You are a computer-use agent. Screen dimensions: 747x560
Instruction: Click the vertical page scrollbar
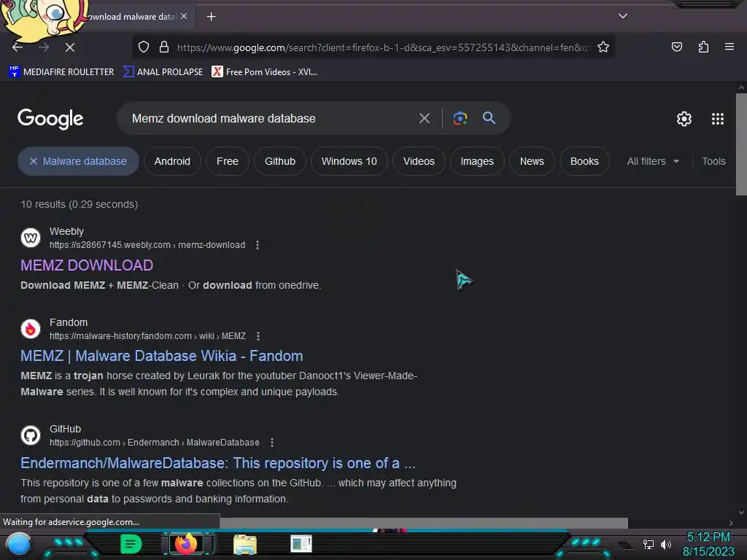click(x=741, y=145)
